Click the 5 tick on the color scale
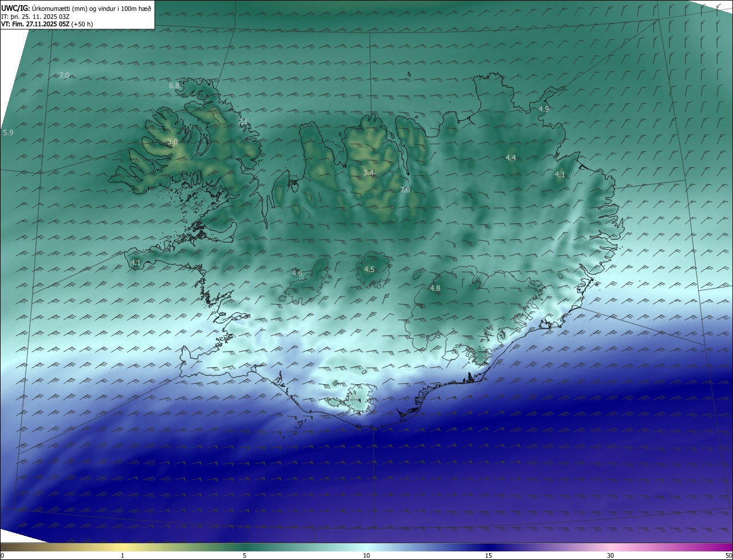 (x=245, y=555)
